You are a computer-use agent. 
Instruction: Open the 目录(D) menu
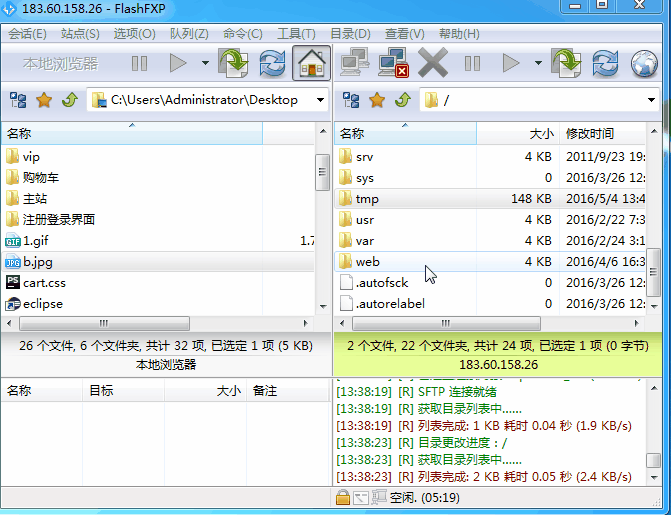point(350,34)
